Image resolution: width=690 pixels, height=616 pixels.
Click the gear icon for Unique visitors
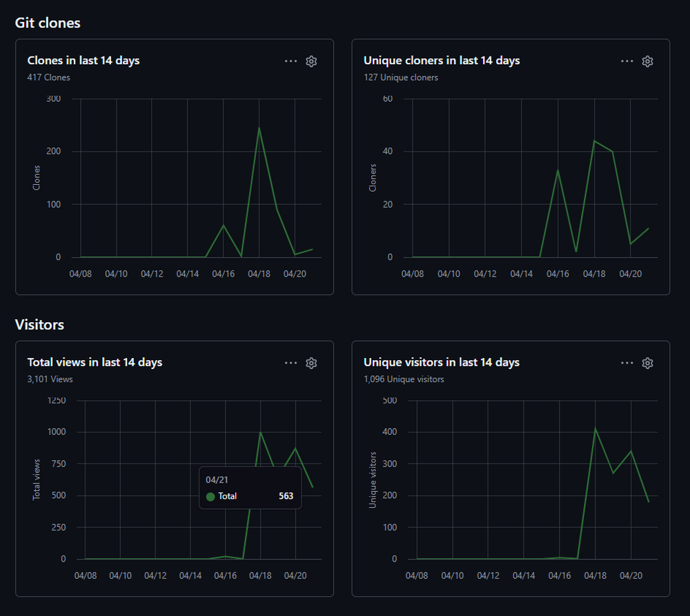pos(647,363)
